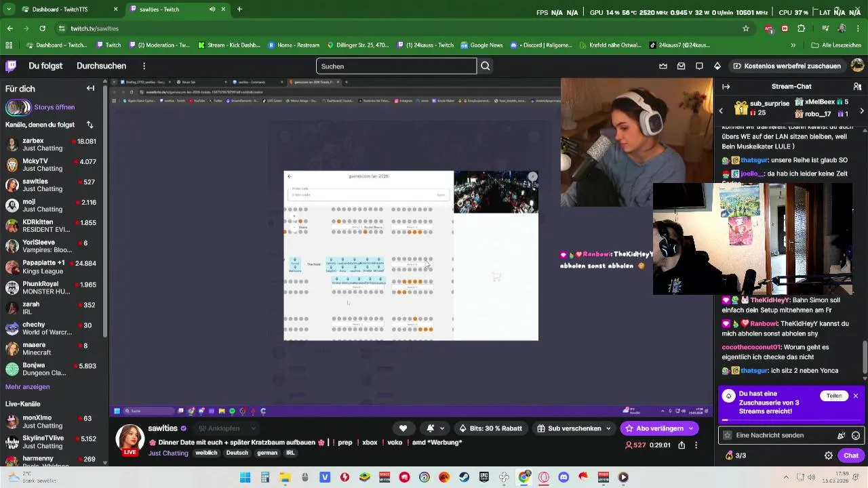868x488 pixels.
Task: Open the chat celebration party icon
Action: click(842, 435)
